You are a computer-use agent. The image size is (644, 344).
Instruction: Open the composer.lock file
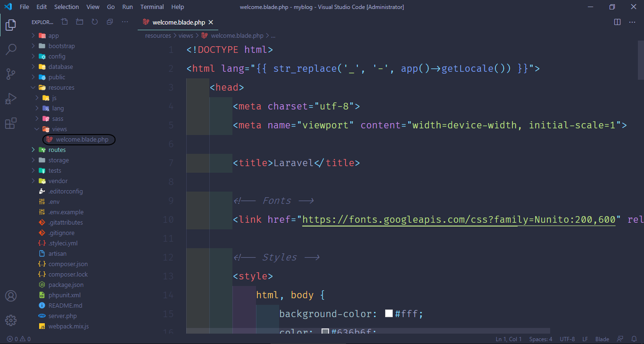[x=68, y=274]
